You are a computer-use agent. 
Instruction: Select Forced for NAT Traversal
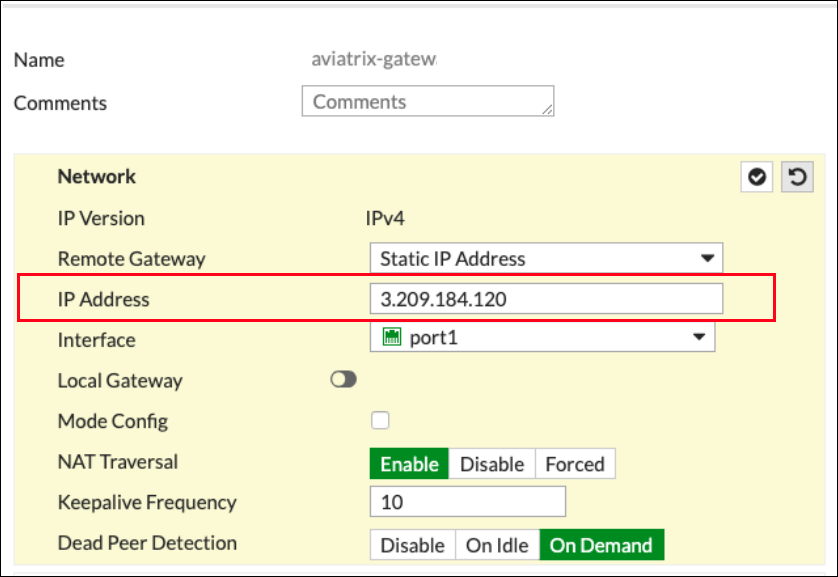[x=574, y=464]
